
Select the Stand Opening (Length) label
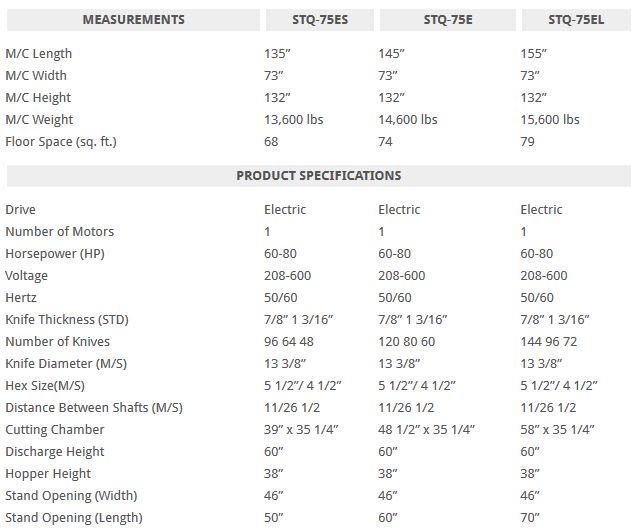(x=74, y=518)
